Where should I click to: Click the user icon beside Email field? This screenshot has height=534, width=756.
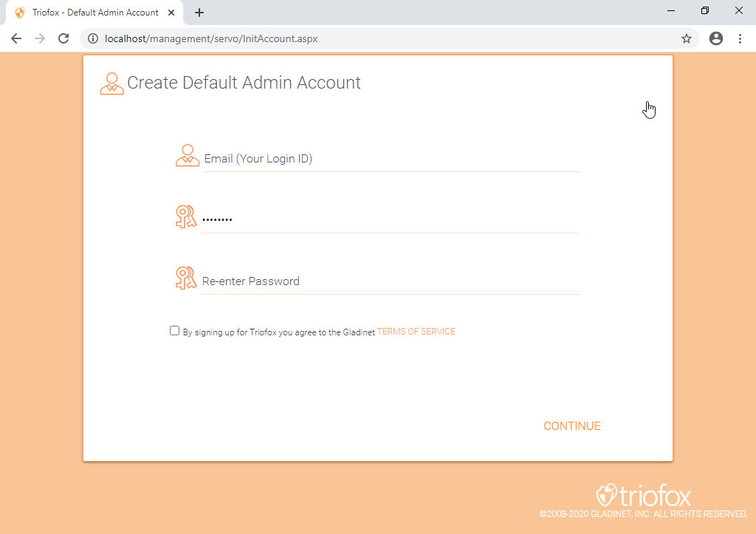pos(187,156)
